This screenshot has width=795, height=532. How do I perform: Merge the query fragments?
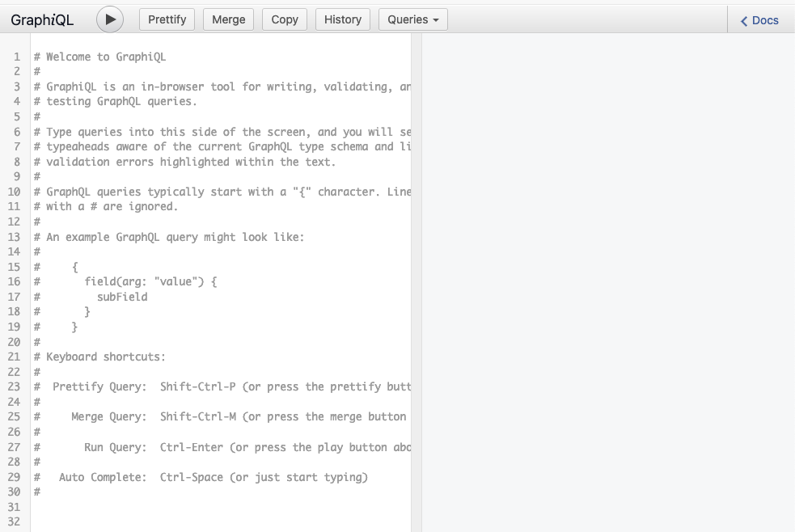click(x=227, y=19)
